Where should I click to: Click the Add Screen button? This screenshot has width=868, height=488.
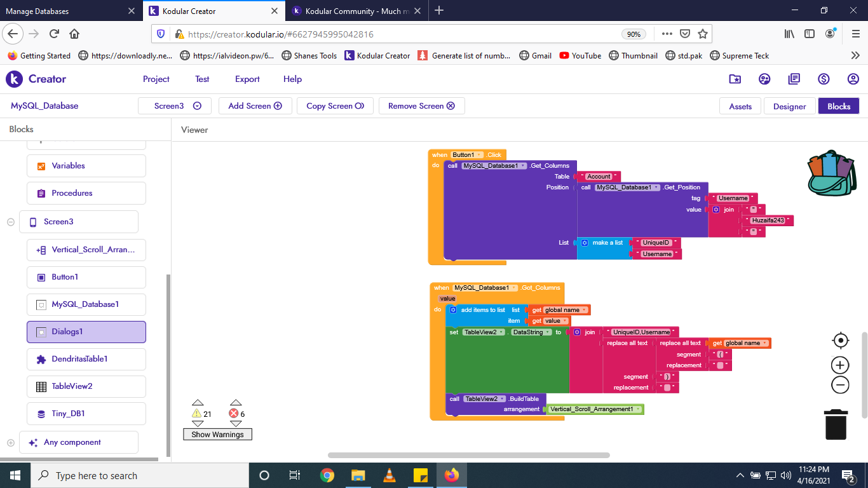click(x=255, y=106)
